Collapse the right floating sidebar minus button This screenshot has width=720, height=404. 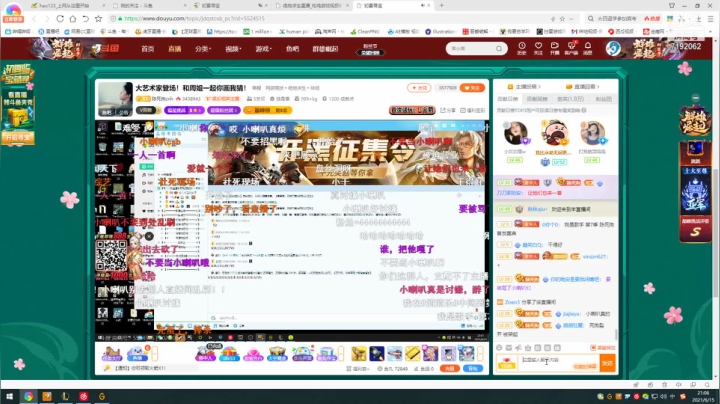pos(696,98)
